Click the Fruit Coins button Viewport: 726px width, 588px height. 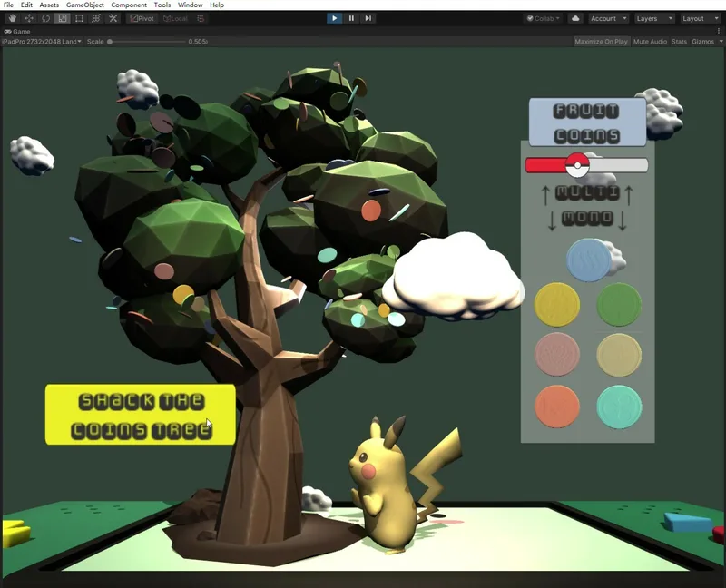587,122
